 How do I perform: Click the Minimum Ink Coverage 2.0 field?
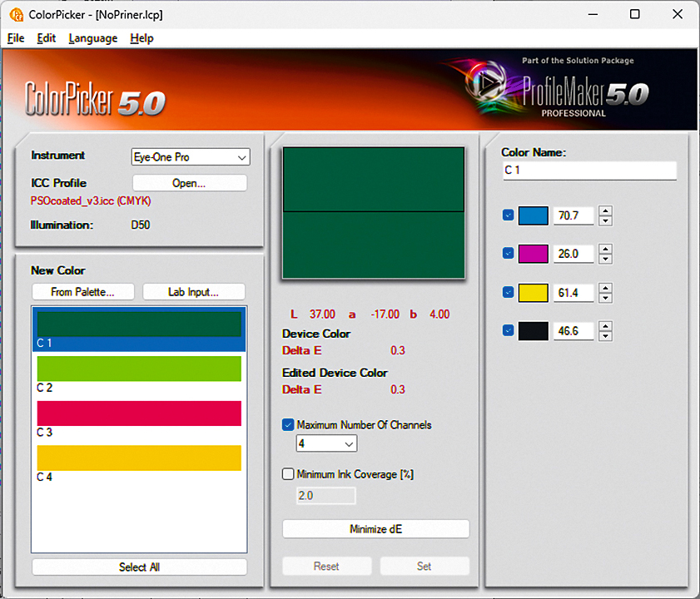(326, 496)
